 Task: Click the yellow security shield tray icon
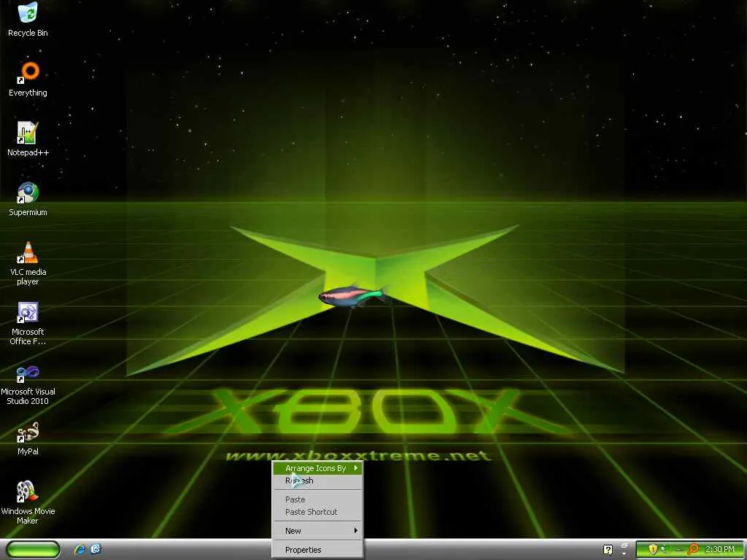click(x=652, y=549)
